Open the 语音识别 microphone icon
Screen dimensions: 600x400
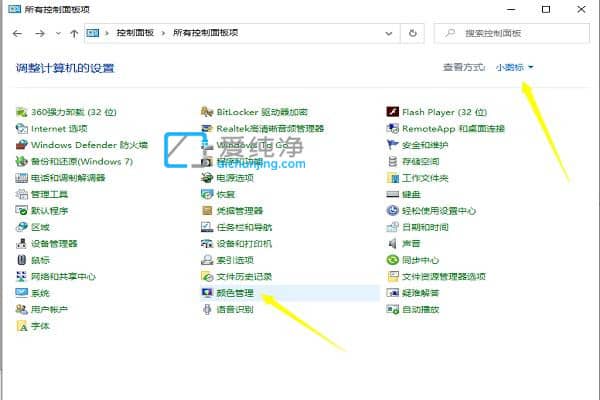[x=207, y=309]
